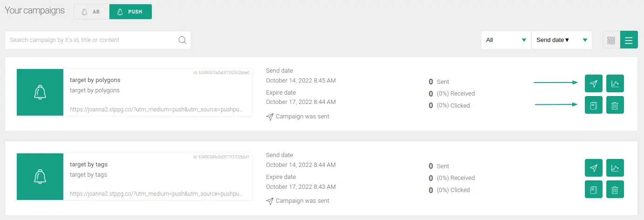Resend the 'target by tags' campaign via paper-plane icon

[x=593, y=168]
